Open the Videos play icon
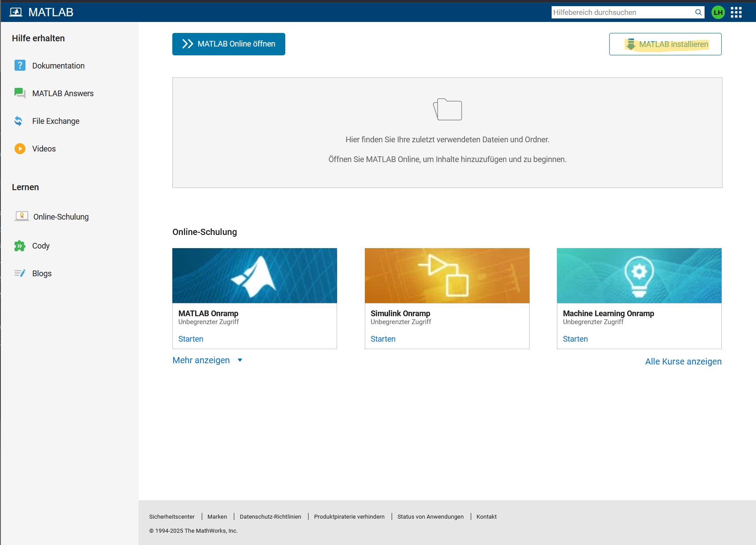Image resolution: width=756 pixels, height=545 pixels. [x=20, y=148]
